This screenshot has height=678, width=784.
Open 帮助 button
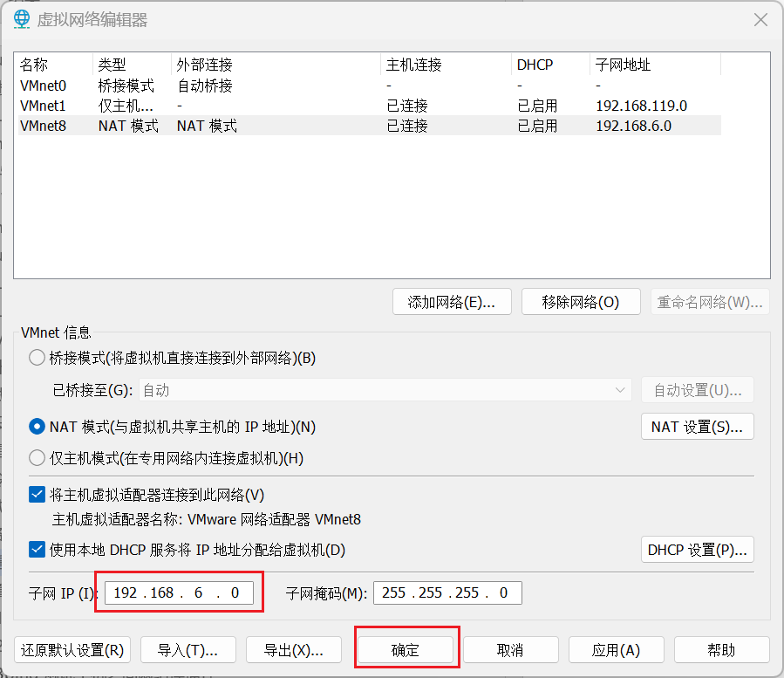point(721,650)
